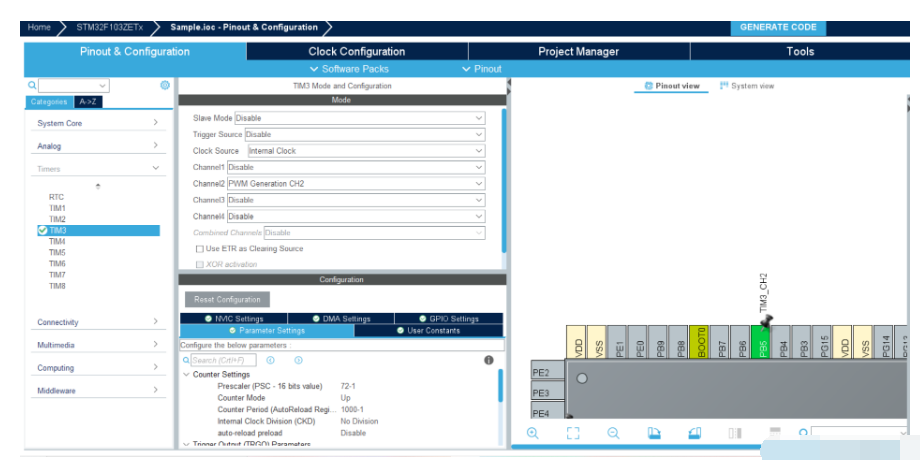Open the Tools tab
Screen dimensions: 924x465
point(800,51)
